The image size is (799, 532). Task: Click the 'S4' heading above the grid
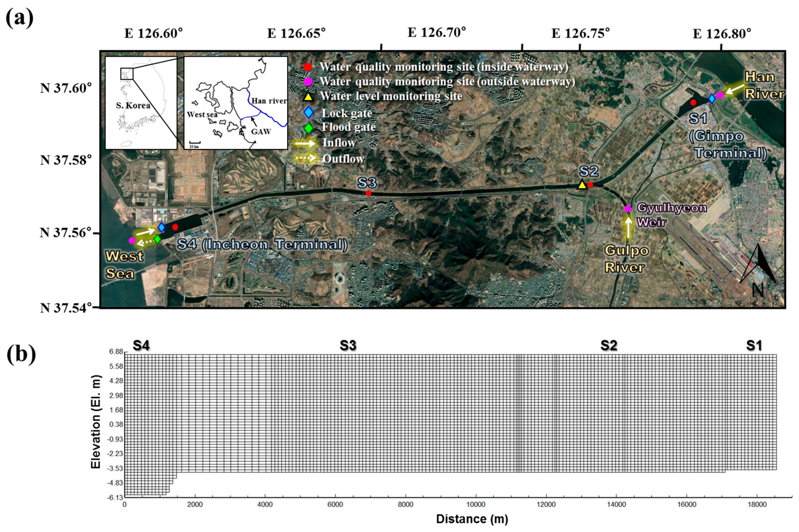pyautogui.click(x=141, y=345)
